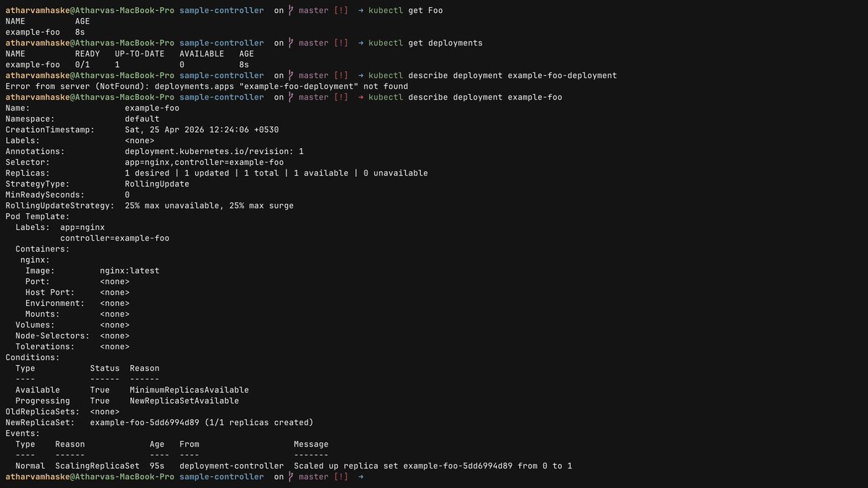This screenshot has width=868, height=488.
Task: Click 'app=nginx' under Pod Template Labels
Action: (82, 228)
